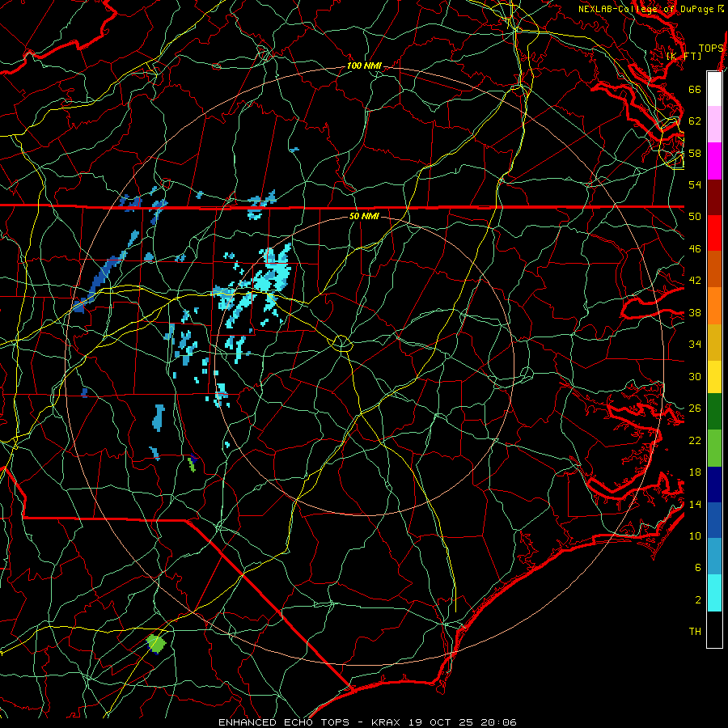The width and height of the screenshot is (728, 728).
Task: Click the legend label 66
Action: (695, 89)
